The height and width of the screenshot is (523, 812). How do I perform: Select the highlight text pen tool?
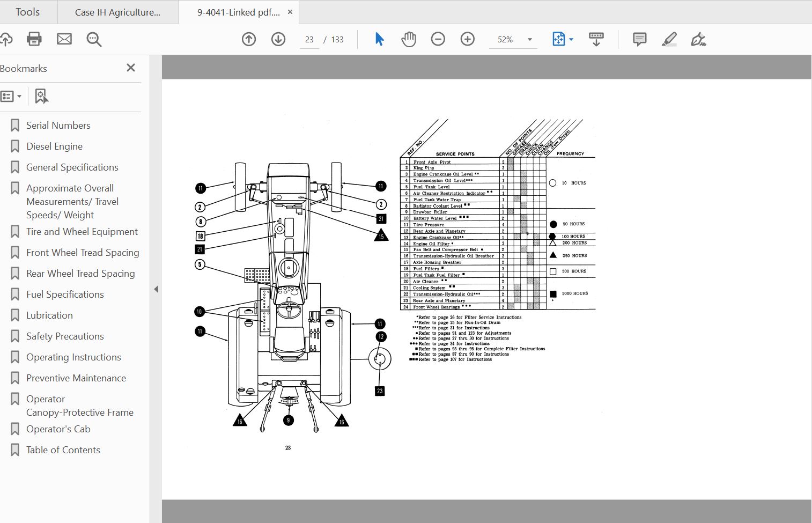[x=669, y=39]
